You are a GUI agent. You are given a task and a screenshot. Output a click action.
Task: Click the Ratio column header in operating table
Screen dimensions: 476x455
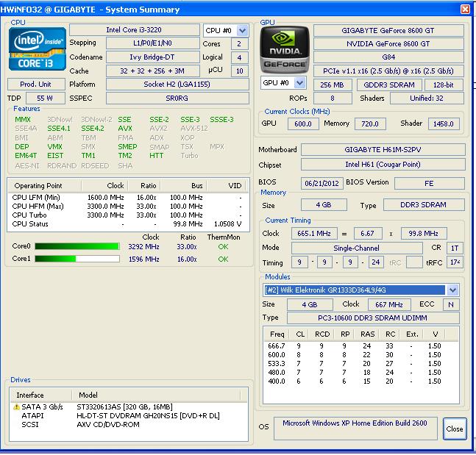(x=144, y=186)
